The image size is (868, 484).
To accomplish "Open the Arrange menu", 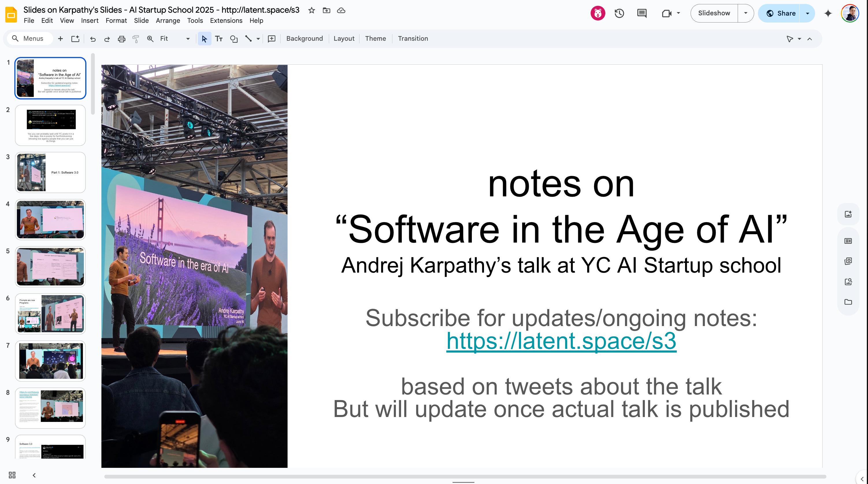I will pyautogui.click(x=168, y=21).
